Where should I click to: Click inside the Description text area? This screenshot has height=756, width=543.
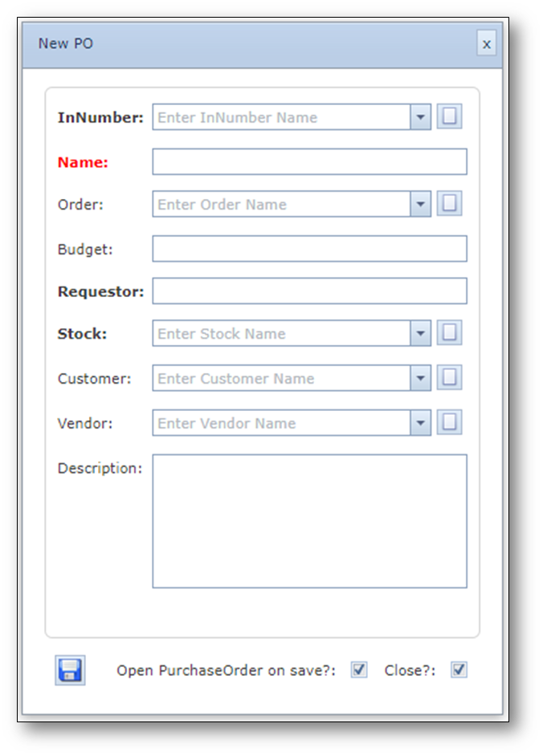click(309, 521)
